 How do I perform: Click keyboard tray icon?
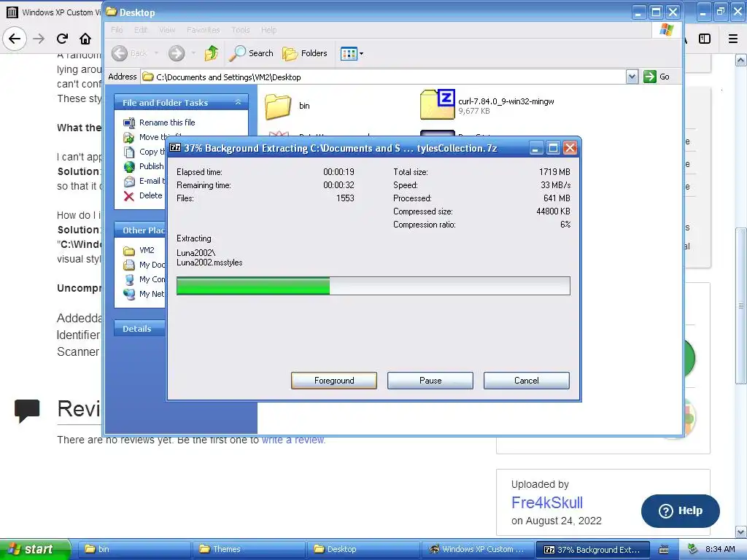(x=663, y=550)
